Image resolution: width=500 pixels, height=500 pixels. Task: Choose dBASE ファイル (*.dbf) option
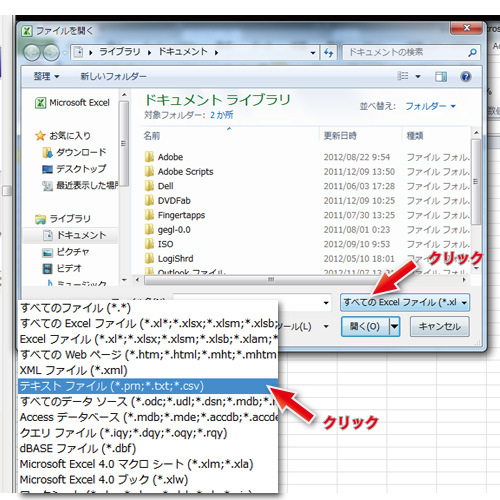pos(148,448)
